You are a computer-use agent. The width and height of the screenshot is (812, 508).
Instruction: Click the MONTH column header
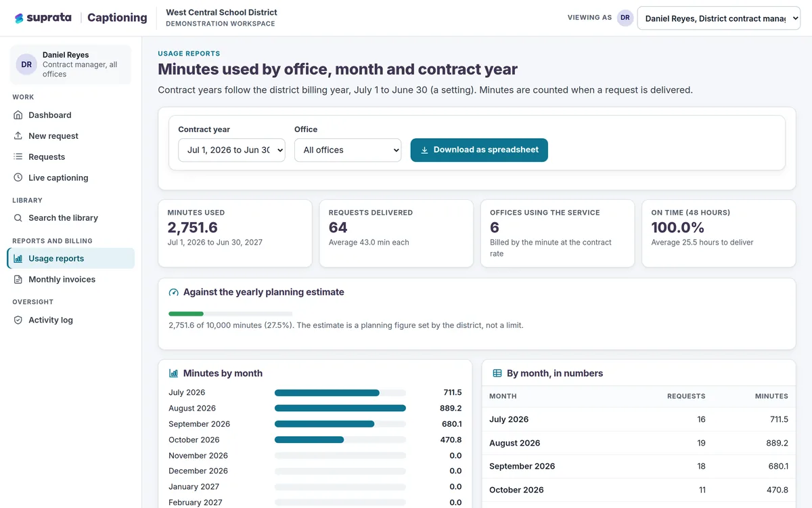click(x=503, y=396)
